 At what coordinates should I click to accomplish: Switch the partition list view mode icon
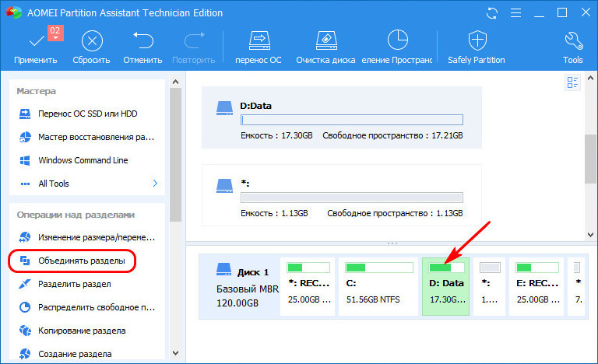pos(572,82)
